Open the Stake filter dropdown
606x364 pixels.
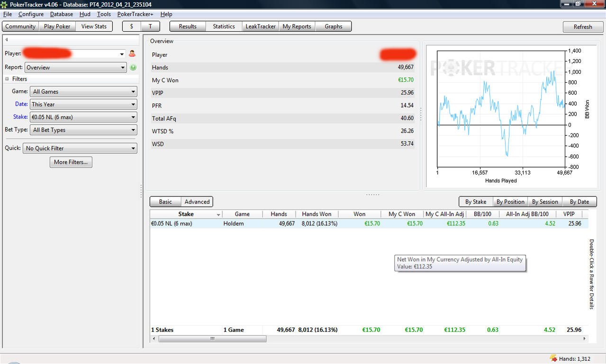tap(83, 117)
